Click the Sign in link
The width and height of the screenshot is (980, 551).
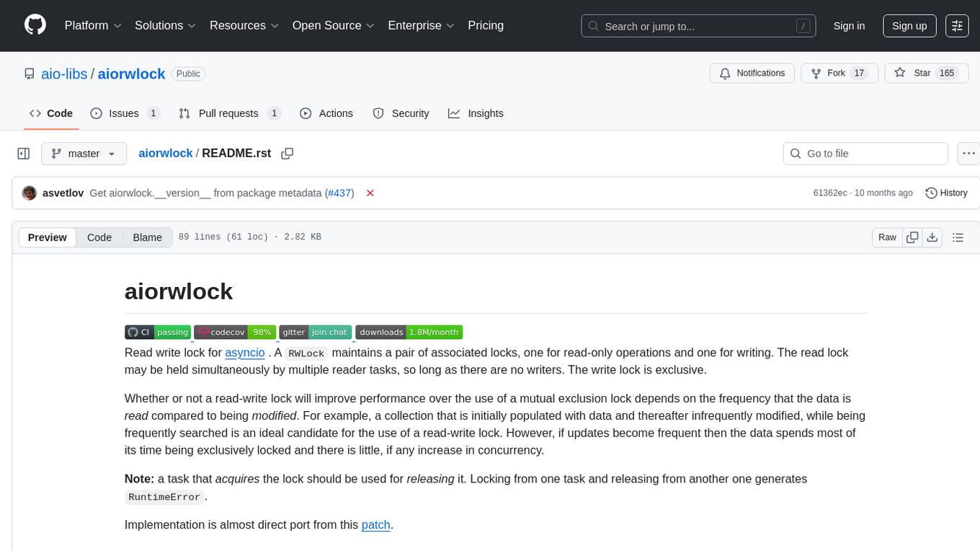point(849,26)
